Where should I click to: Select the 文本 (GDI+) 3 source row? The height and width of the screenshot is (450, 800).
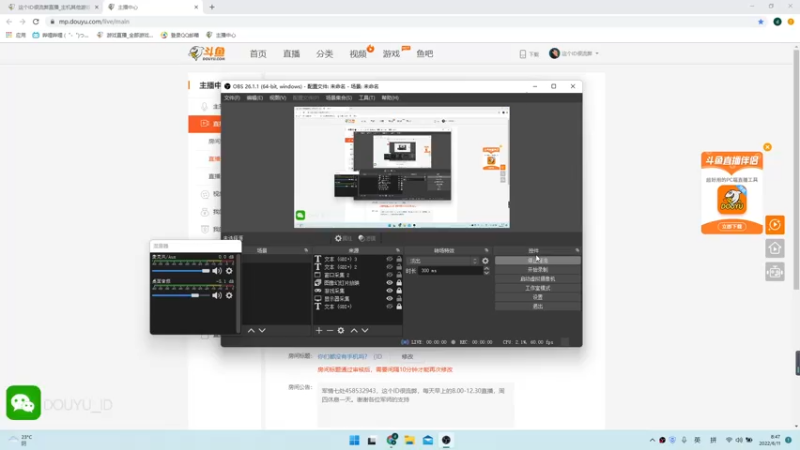(358, 259)
